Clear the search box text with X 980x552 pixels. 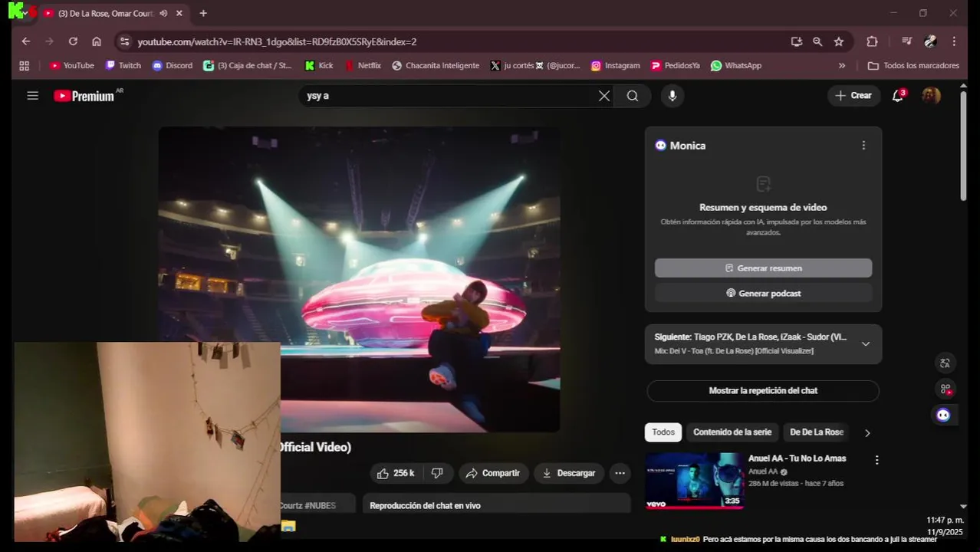tap(604, 96)
